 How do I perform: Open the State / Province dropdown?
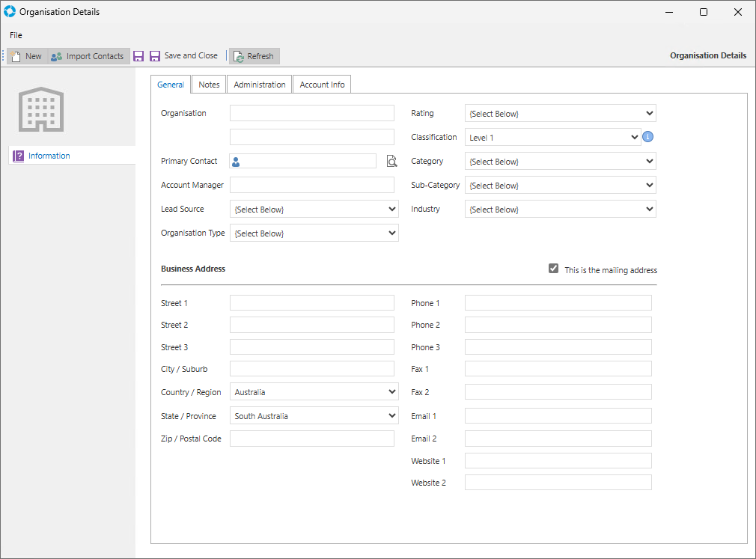point(314,416)
